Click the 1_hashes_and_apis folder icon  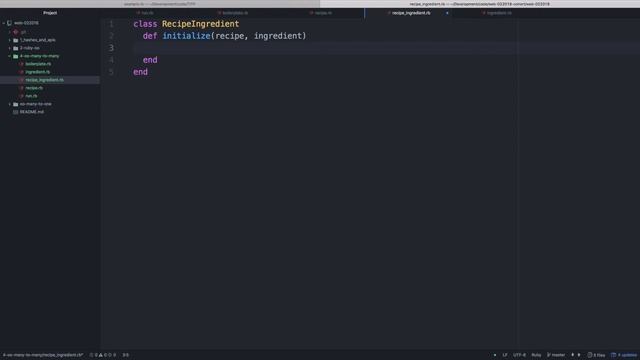pyautogui.click(x=16, y=40)
